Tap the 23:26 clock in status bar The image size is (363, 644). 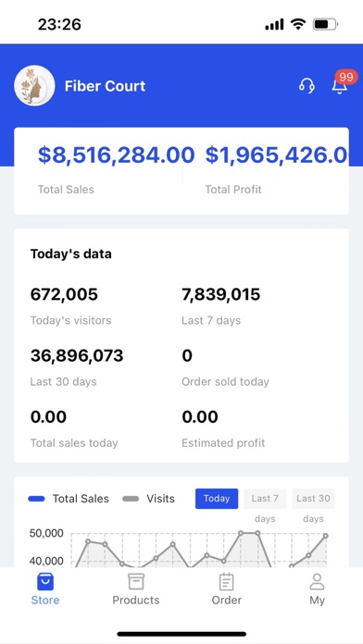59,25
